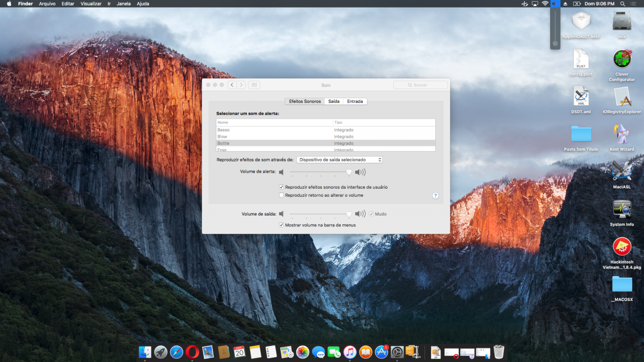Switch to the Entrada tab
Viewport: 644px width, 362px height.
click(355, 101)
